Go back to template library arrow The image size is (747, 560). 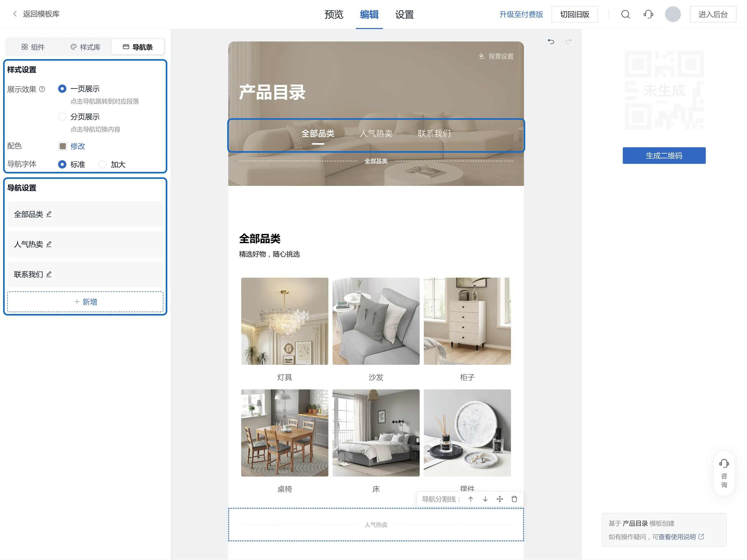pos(15,14)
